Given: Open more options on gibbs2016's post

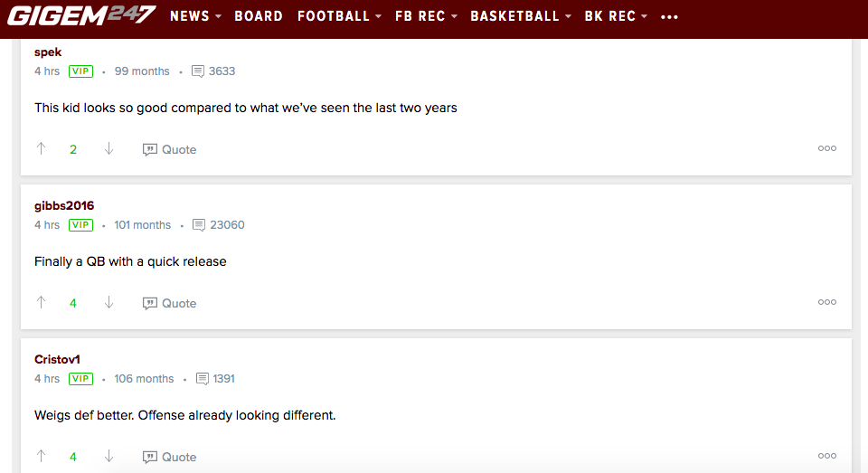Looking at the screenshot, I should 826,303.
